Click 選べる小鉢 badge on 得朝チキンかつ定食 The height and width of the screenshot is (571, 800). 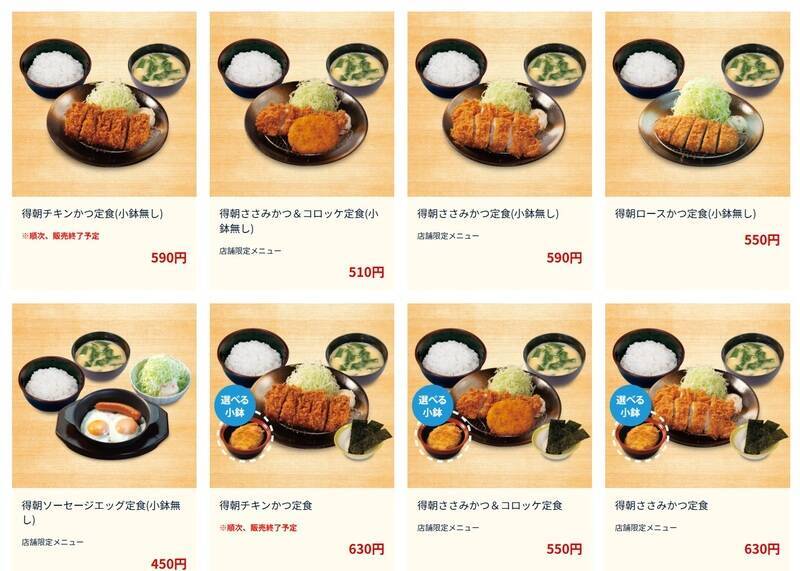click(234, 406)
